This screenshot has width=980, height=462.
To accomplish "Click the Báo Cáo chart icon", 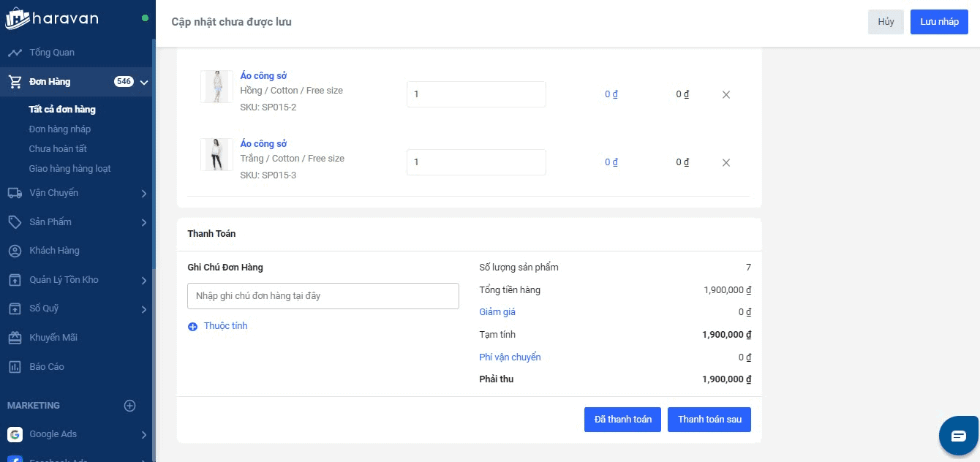I will click(x=15, y=367).
